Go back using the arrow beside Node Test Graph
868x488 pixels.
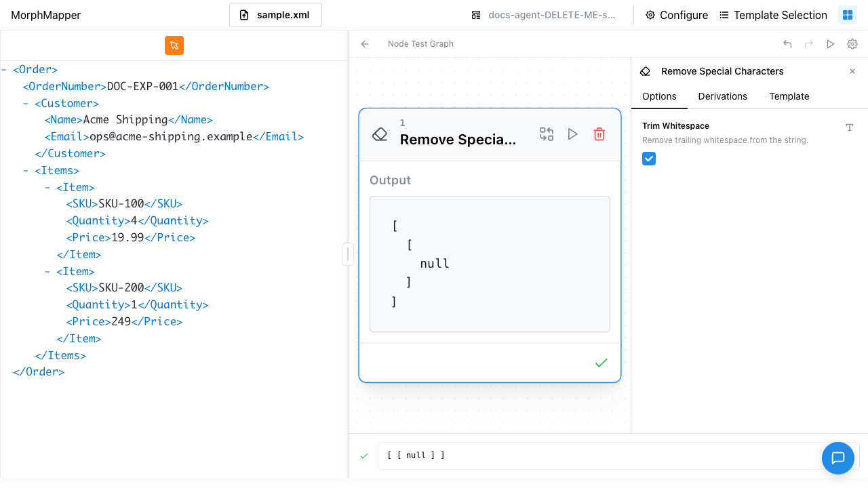(x=365, y=44)
